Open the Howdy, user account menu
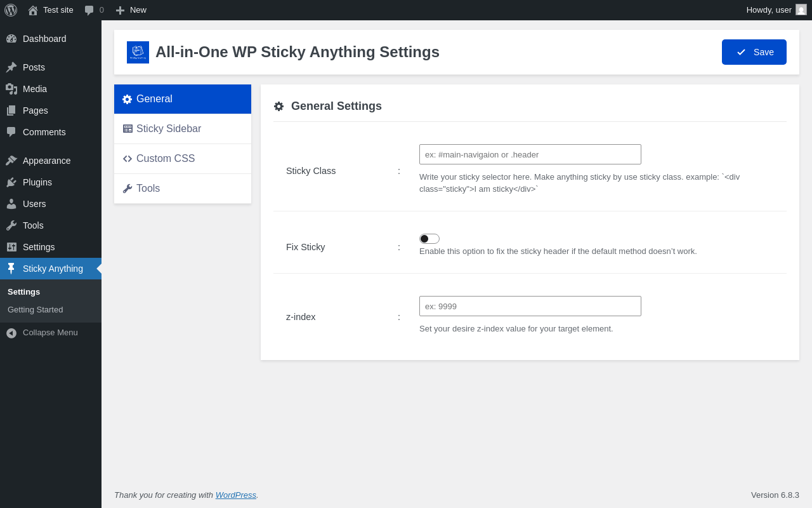 point(769,10)
